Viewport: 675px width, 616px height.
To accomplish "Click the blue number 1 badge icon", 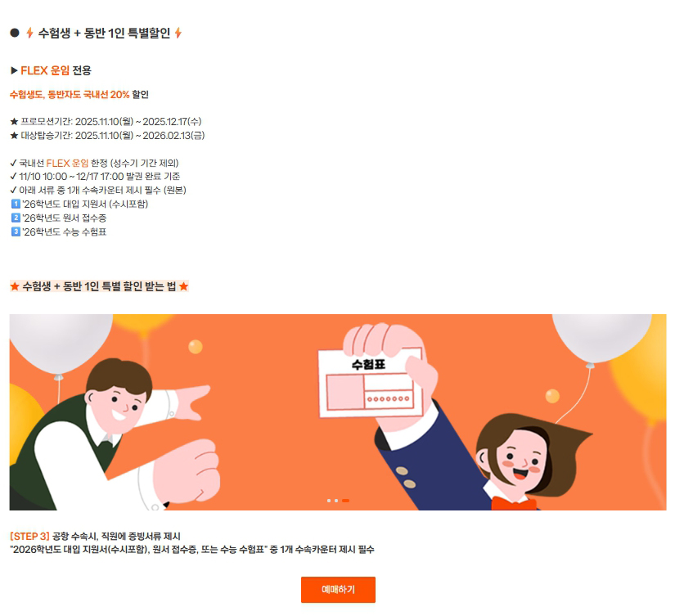I will tap(16, 204).
